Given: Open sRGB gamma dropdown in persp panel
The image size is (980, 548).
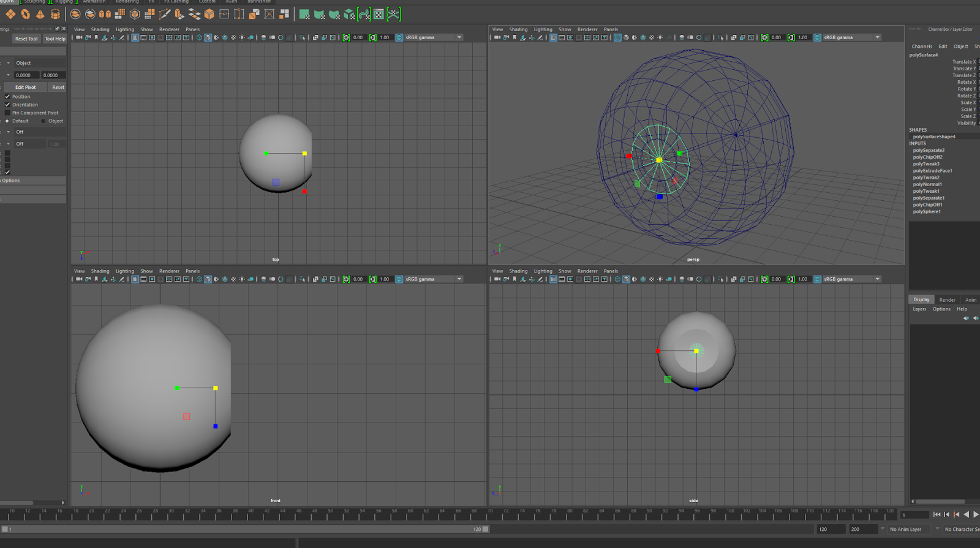Looking at the screenshot, I should pos(878,37).
